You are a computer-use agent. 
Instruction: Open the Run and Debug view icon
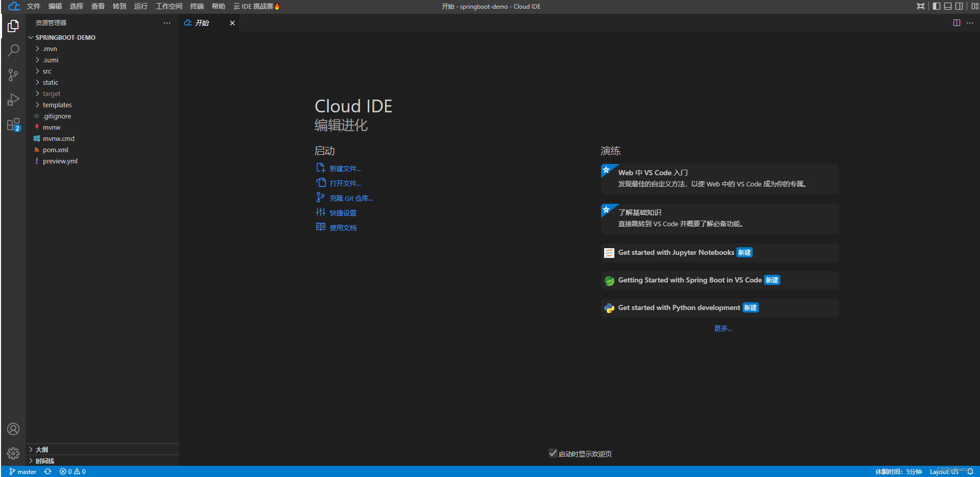click(13, 100)
